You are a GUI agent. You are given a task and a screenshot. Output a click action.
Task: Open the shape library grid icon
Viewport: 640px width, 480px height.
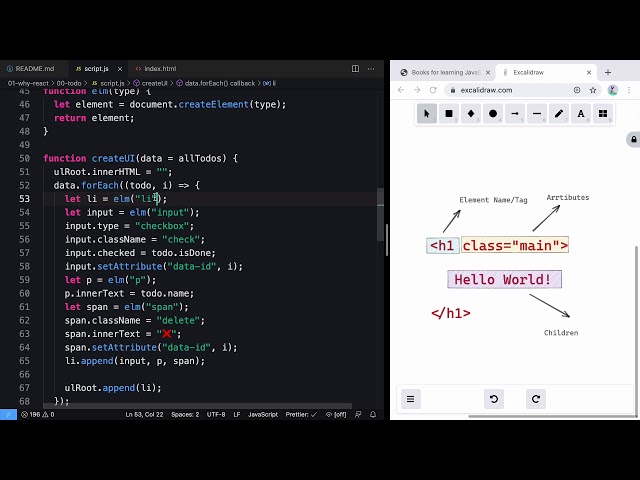(x=603, y=114)
